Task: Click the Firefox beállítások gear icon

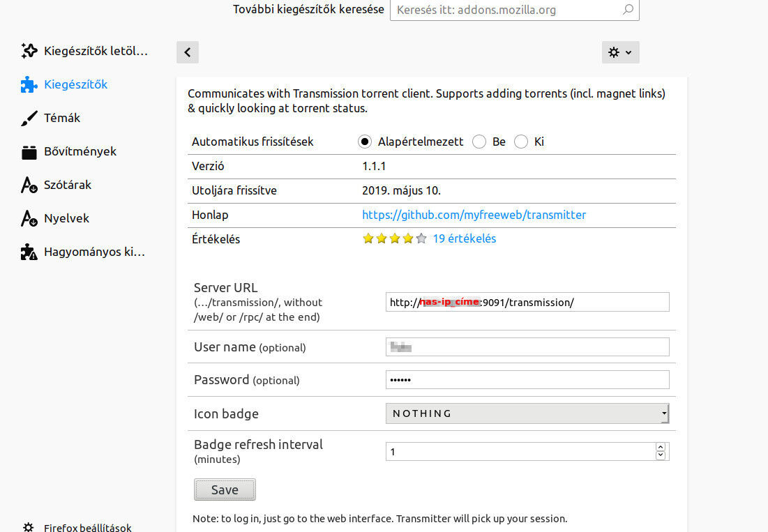Action: 29,527
